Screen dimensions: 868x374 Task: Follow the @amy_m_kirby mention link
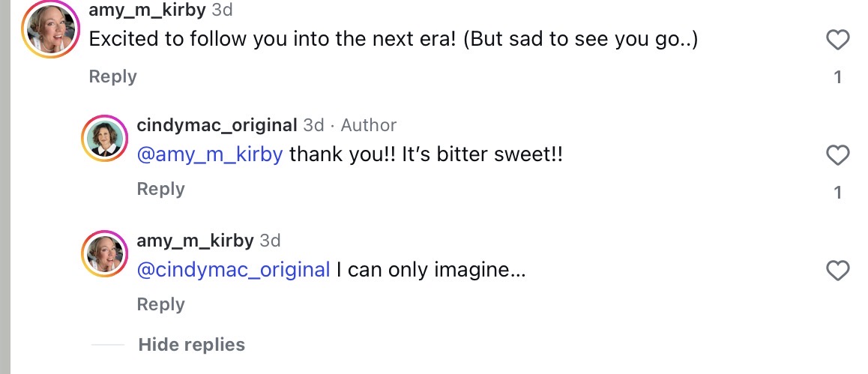pyautogui.click(x=209, y=155)
